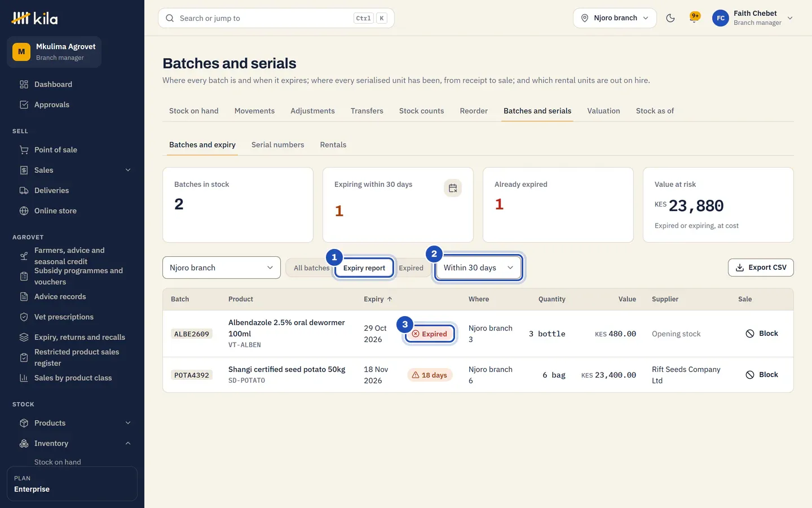This screenshot has height=508, width=812.
Task: Sort by the Expiry column header
Action: [x=378, y=299]
